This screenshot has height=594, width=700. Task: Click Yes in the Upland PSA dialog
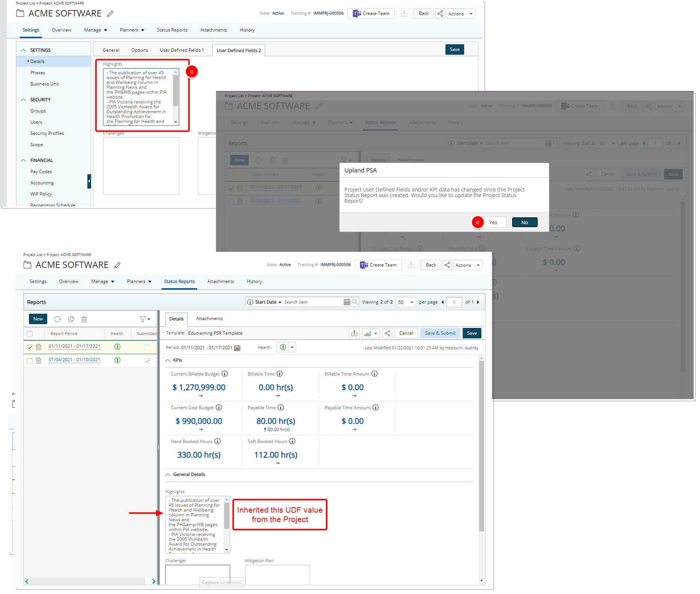pyautogui.click(x=493, y=222)
